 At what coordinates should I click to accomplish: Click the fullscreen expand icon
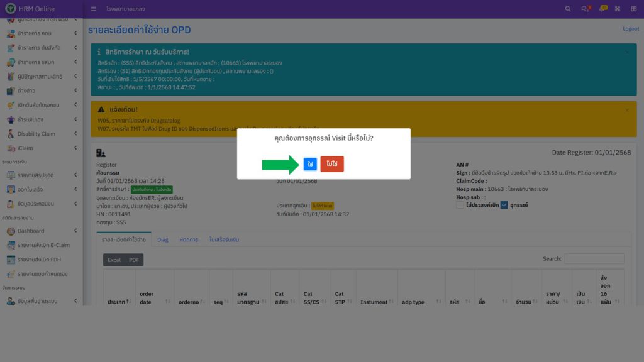point(618,9)
